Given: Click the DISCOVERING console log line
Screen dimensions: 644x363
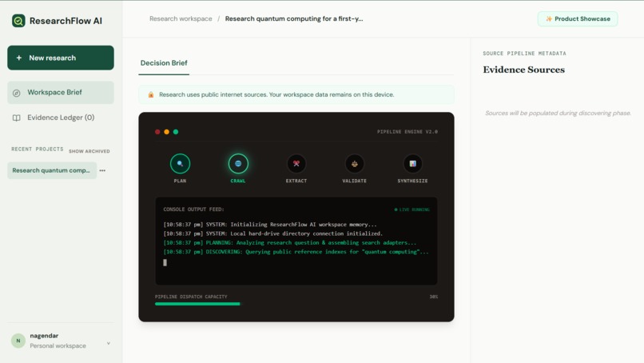Looking at the screenshot, I should point(296,252).
